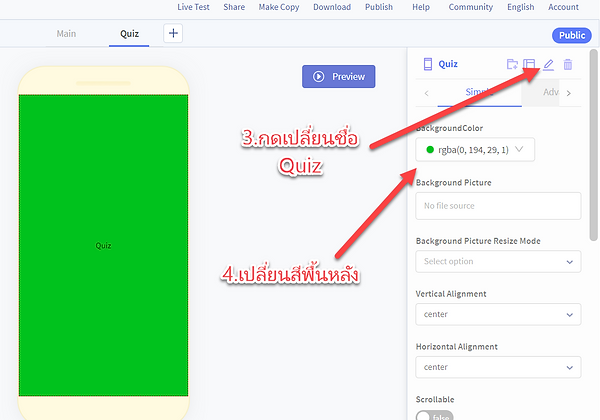
Task: Open the Account menu
Action: point(563,7)
